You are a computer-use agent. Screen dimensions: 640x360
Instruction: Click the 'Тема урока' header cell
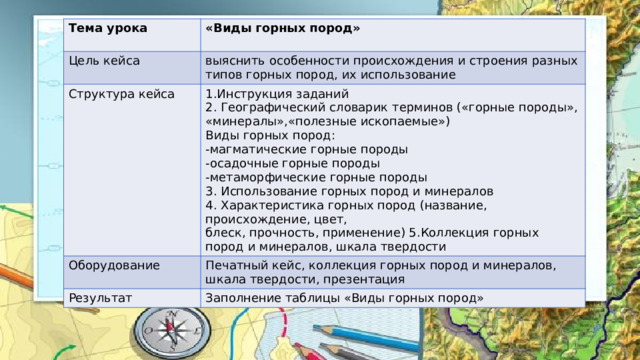coord(132,35)
